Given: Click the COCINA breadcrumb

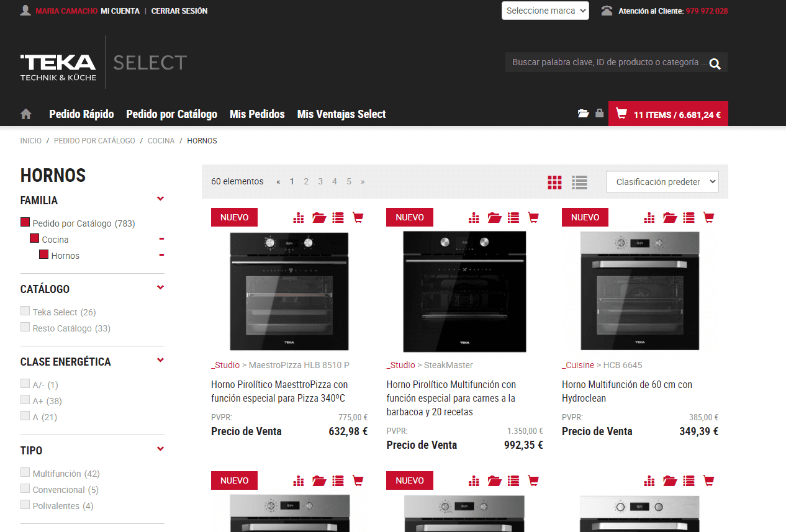Looking at the screenshot, I should (x=161, y=141).
